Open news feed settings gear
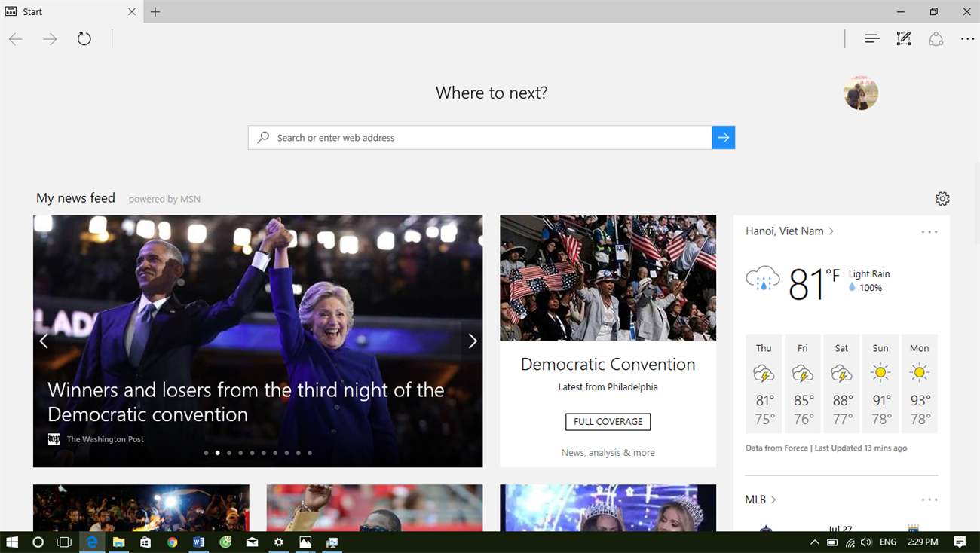 pyautogui.click(x=942, y=199)
